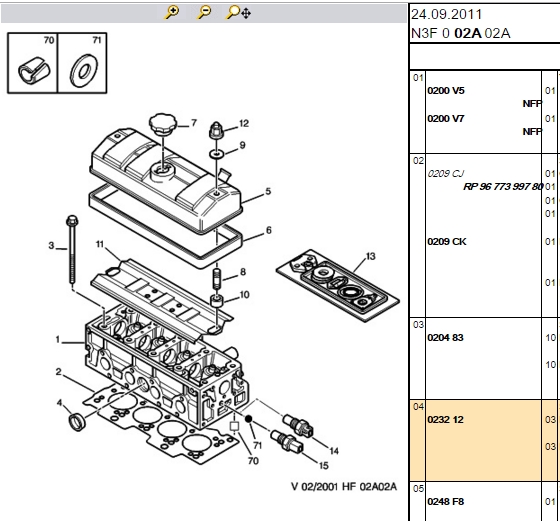Viewport: 560px width, 521px height.
Task: Click part number 0204 83
Action: coord(445,338)
